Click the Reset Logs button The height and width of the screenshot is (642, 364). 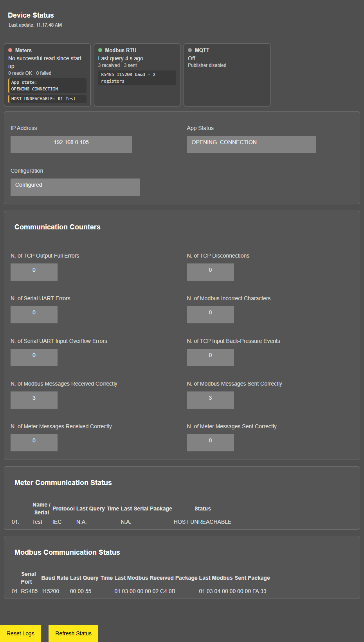click(20, 633)
